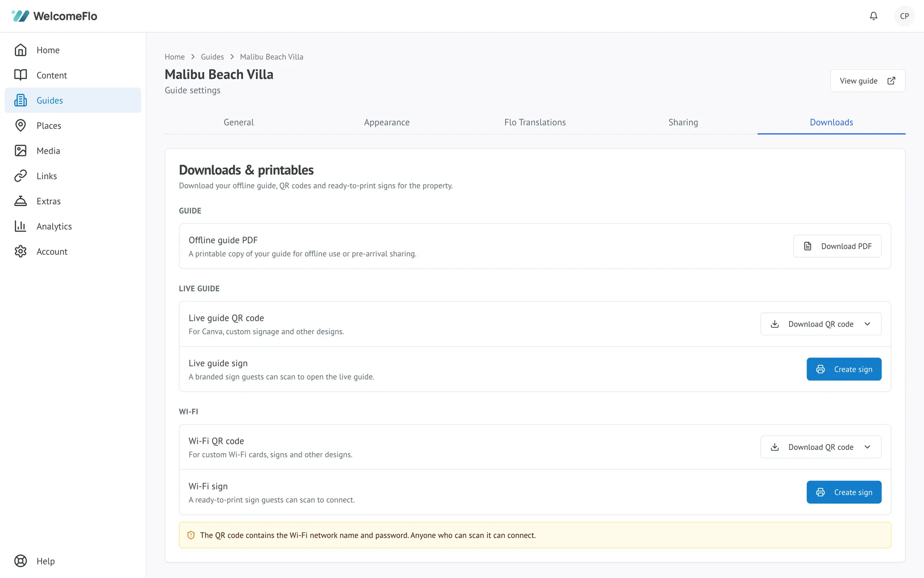This screenshot has width=924, height=578.
Task: Go to Account in the sidebar
Action: pos(73,252)
